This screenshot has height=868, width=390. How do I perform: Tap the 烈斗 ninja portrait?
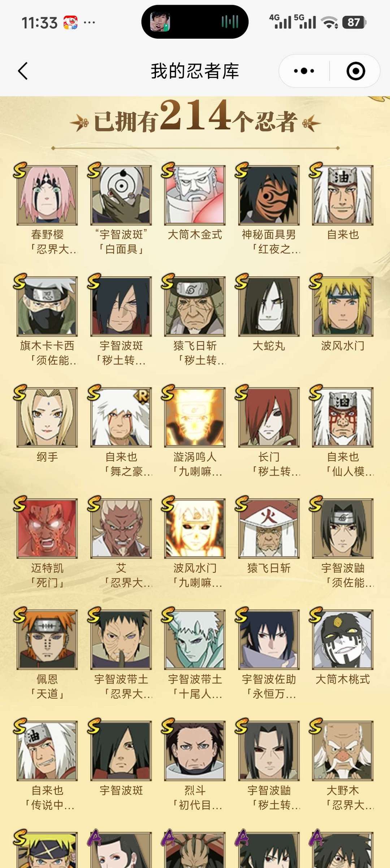[x=195, y=751]
